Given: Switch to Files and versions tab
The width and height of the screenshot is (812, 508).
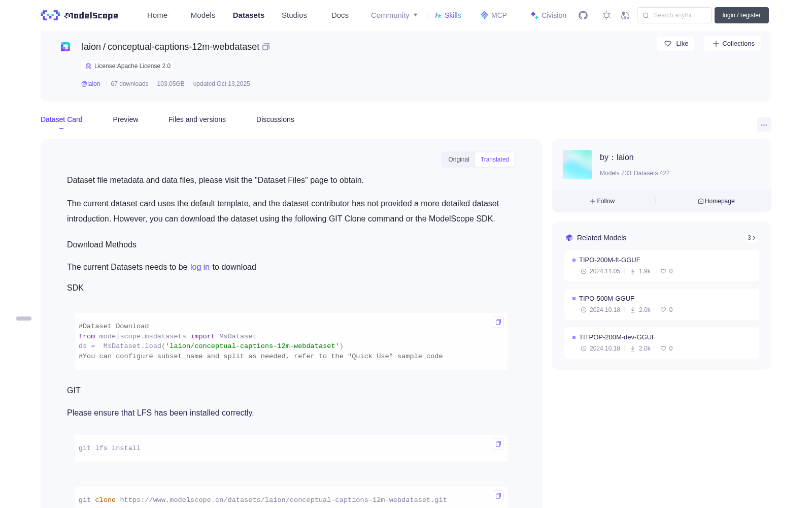Looking at the screenshot, I should [197, 119].
